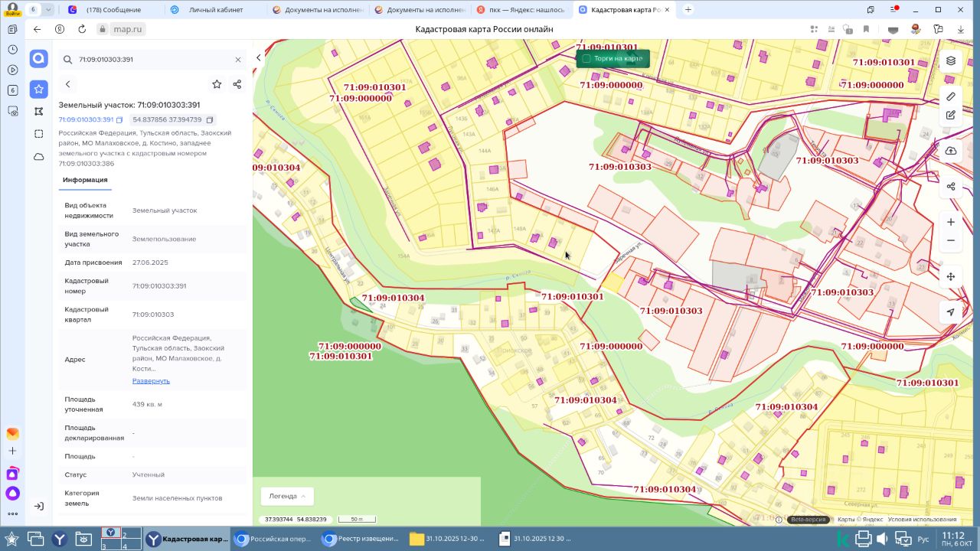This screenshot has height=551, width=980.
Task: Toggle the 'Торги на карте' checkbox
Action: 586,58
